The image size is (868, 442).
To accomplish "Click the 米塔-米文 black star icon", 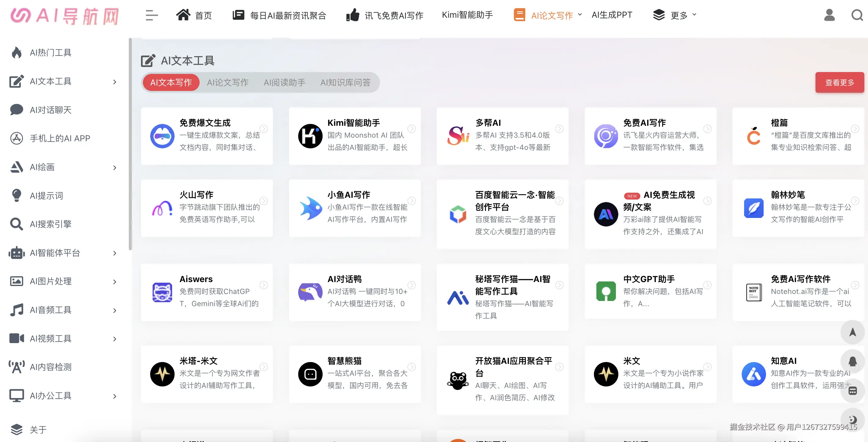I will (x=162, y=374).
